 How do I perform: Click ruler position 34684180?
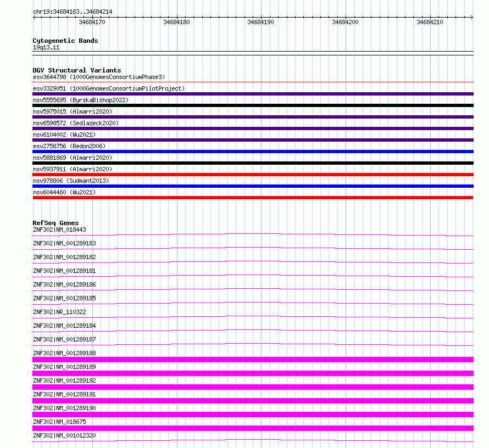176,22
